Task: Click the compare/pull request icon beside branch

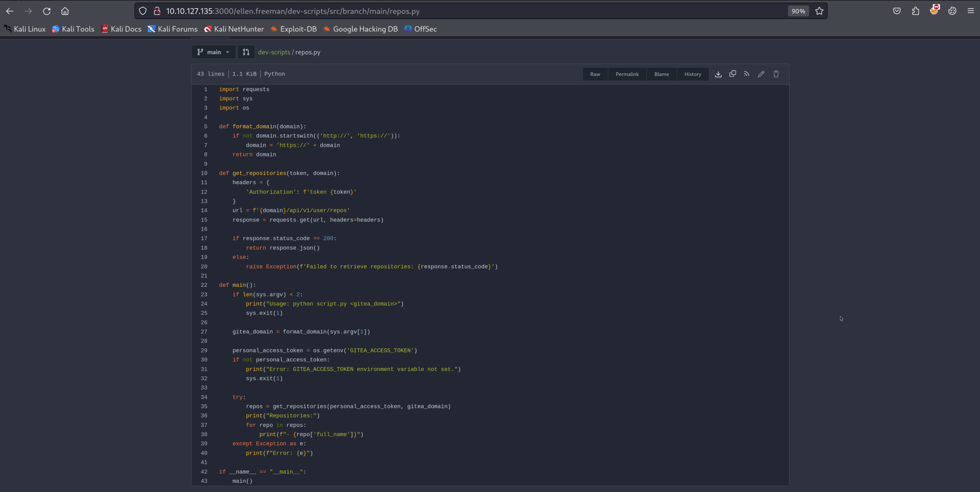Action: point(246,52)
